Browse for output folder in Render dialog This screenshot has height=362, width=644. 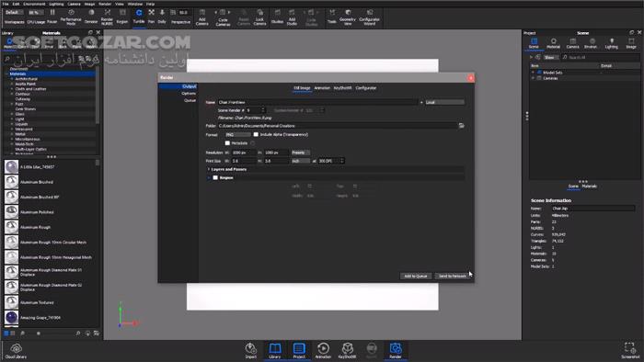[x=462, y=126]
